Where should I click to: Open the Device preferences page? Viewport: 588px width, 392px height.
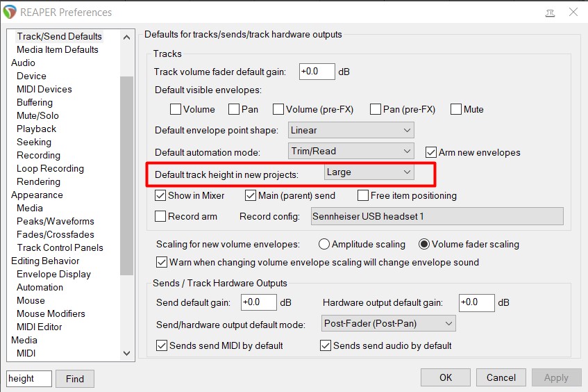click(x=31, y=76)
